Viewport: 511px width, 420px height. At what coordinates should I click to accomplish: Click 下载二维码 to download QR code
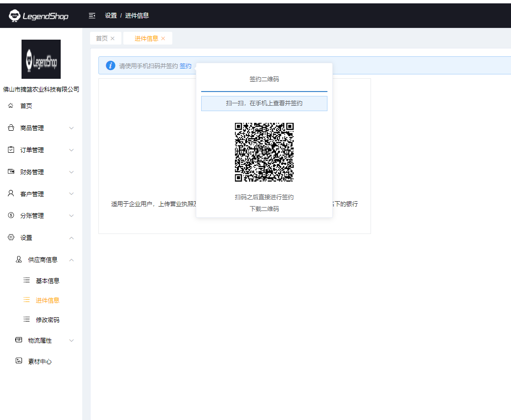[264, 209]
